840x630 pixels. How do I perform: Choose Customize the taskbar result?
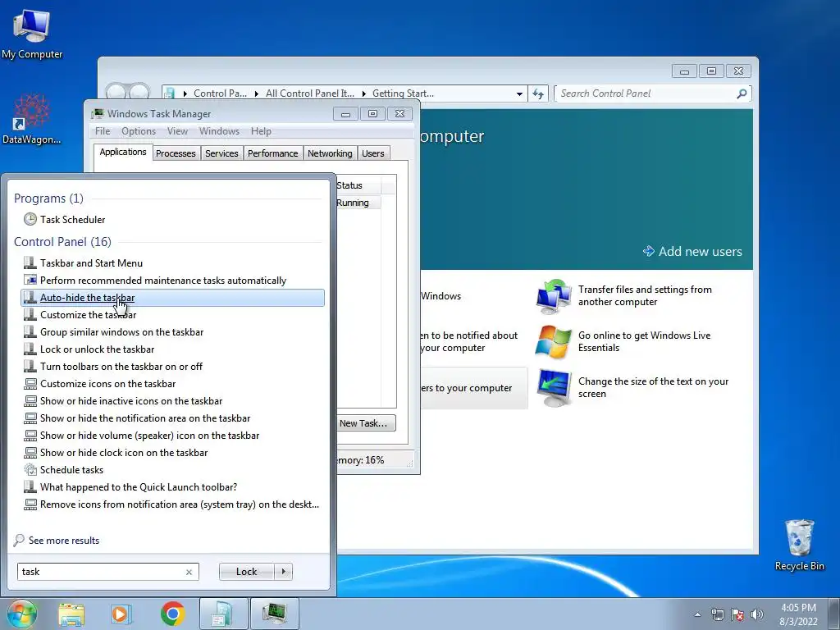[x=173, y=315]
